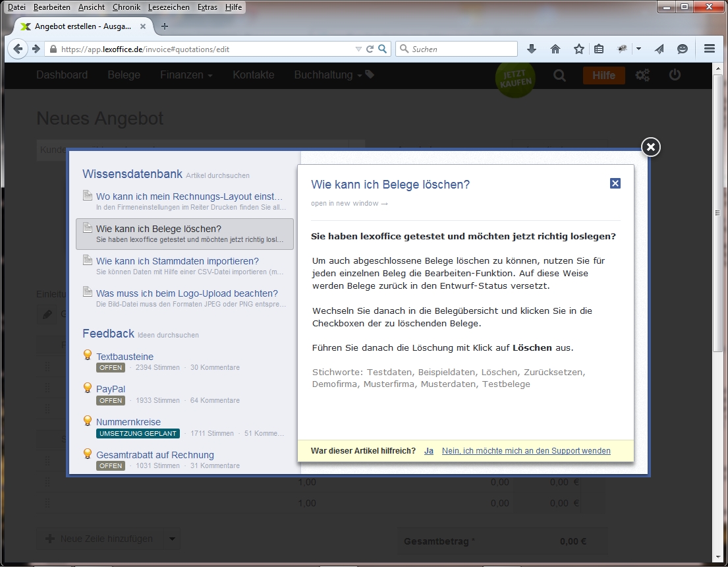Click the lightbulb icon beside Gesamtrabatt auf Rechnung
Screen dimensions: 728x567
tap(87, 454)
